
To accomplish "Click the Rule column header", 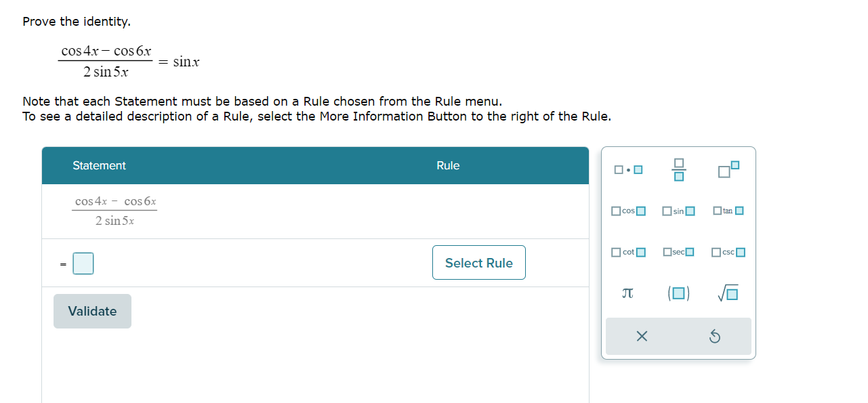I will 448,165.
